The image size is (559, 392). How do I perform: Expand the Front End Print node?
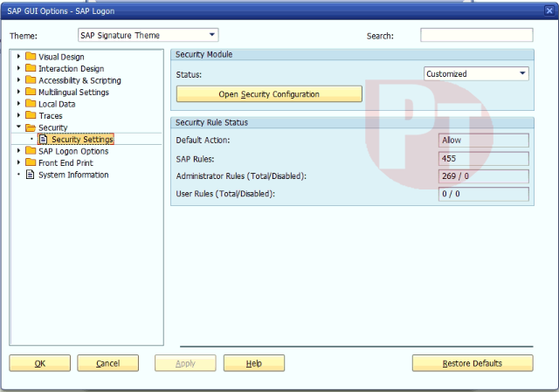18,162
